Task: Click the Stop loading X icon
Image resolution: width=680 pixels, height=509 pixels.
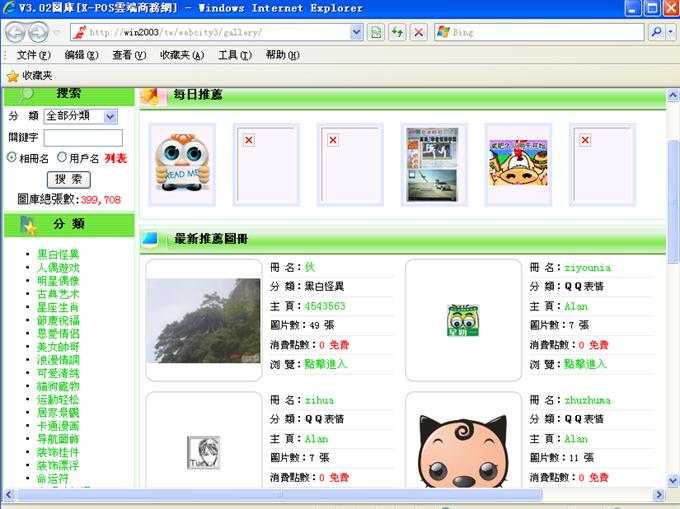Action: coord(419,32)
